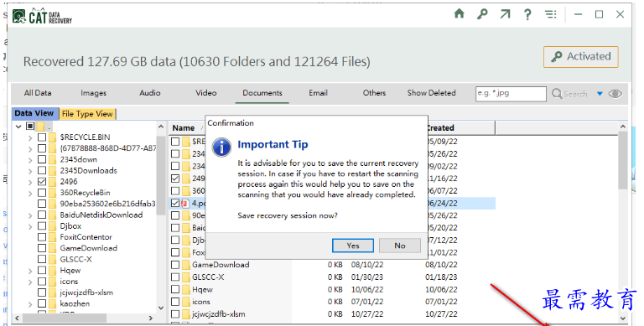644x326 pixels.
Task: Sort by the Name column header
Action: 184,128
